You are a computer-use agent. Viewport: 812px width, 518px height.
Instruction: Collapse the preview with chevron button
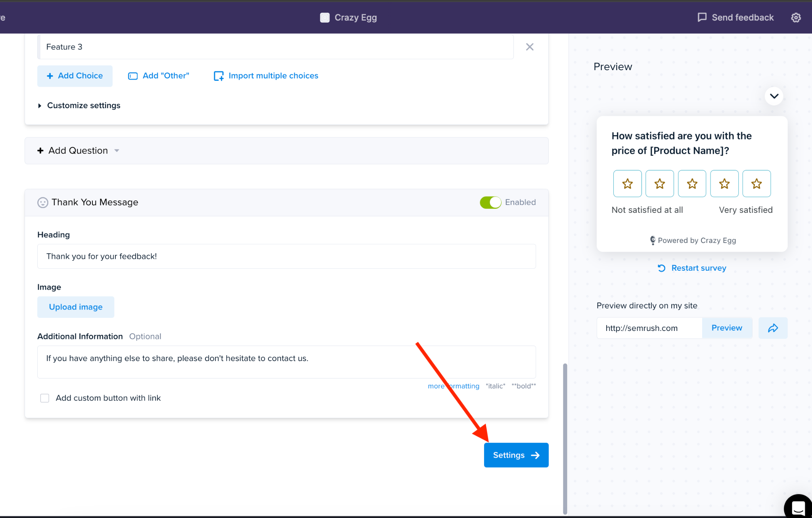pos(774,96)
